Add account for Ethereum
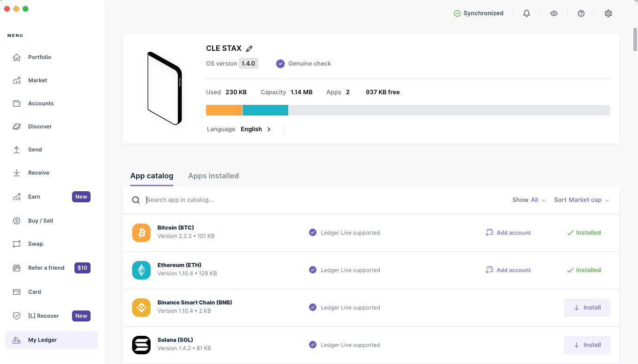 [508, 270]
